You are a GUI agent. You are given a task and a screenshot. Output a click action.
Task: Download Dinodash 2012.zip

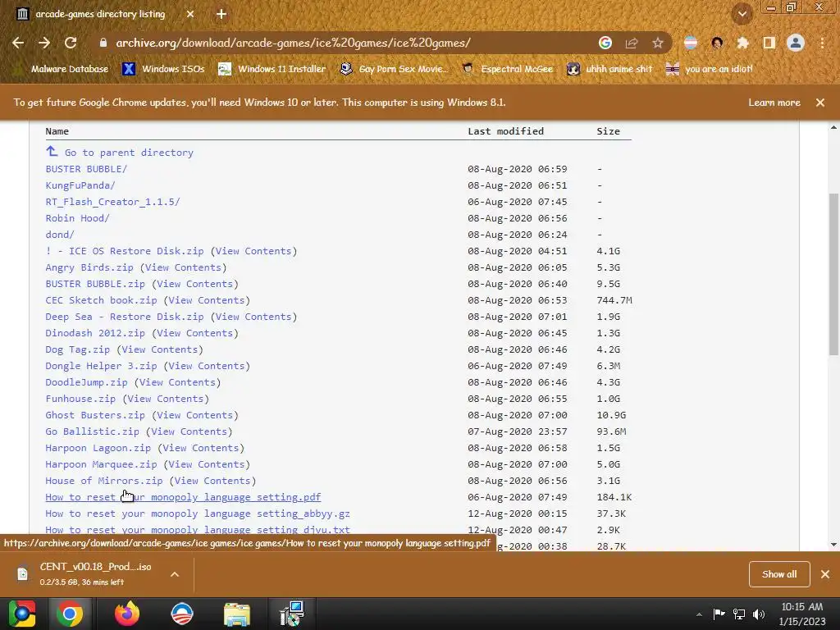pyautogui.click(x=95, y=333)
